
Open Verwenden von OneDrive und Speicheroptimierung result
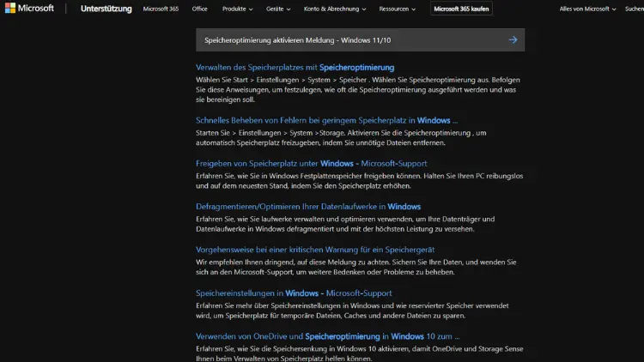(x=327, y=336)
